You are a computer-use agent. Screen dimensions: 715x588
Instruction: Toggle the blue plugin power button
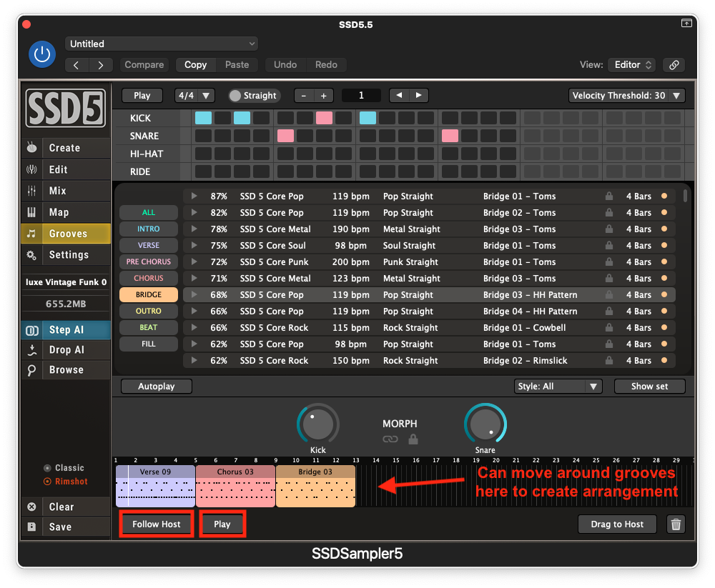pyautogui.click(x=42, y=54)
